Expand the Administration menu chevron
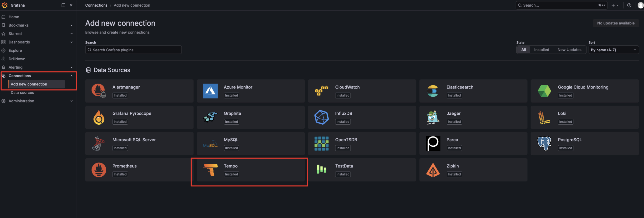The width and height of the screenshot is (644, 218). click(x=71, y=101)
